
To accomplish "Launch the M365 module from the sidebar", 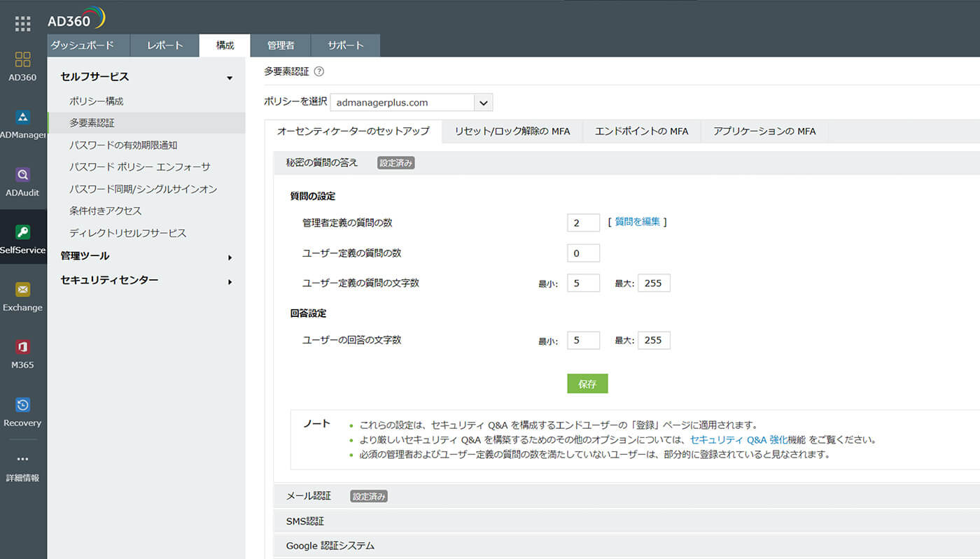I will 23,346.
